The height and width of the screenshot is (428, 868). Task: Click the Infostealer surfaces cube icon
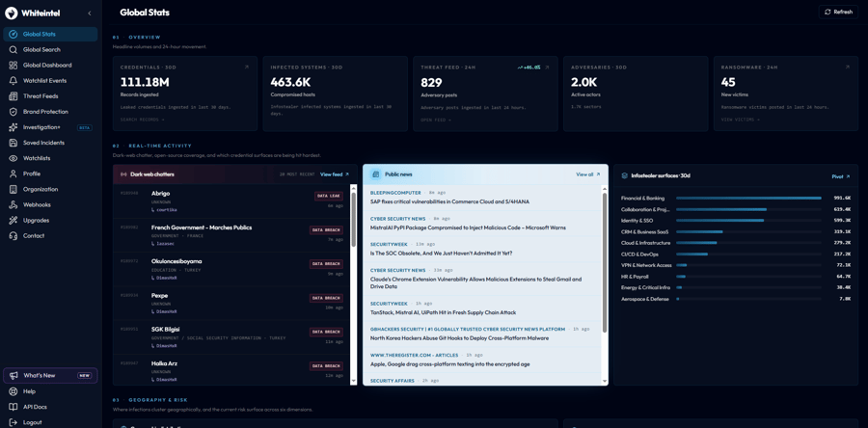pyautogui.click(x=625, y=175)
